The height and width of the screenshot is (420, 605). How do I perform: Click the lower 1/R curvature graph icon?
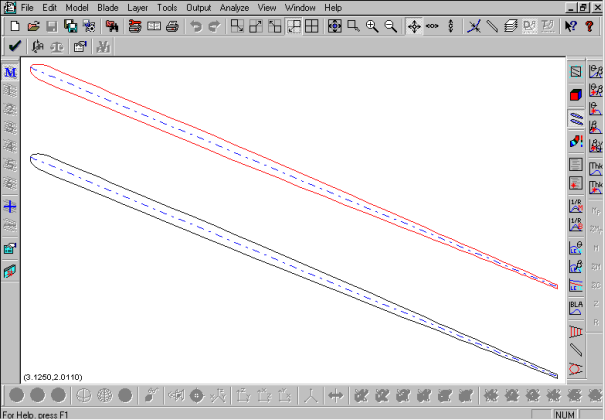pos(576,224)
